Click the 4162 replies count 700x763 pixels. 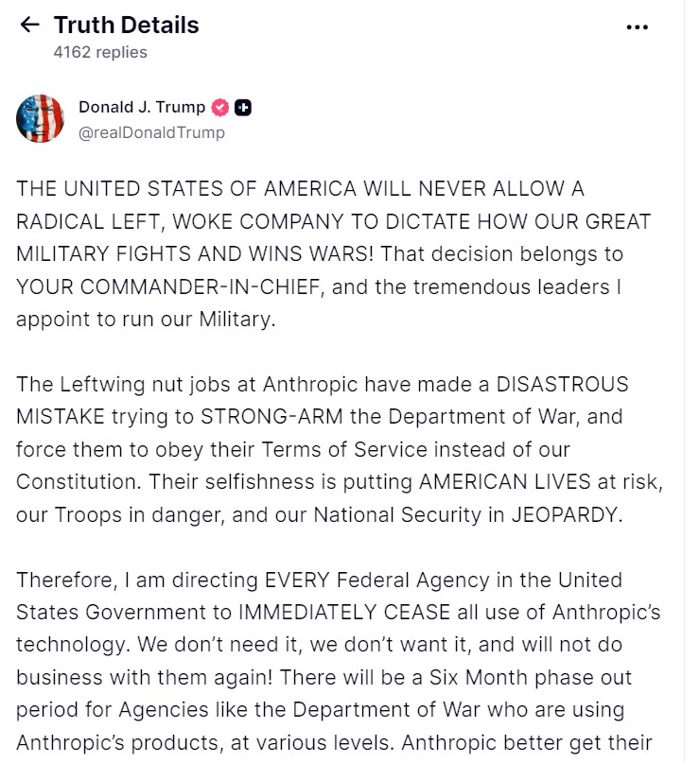[x=100, y=52]
